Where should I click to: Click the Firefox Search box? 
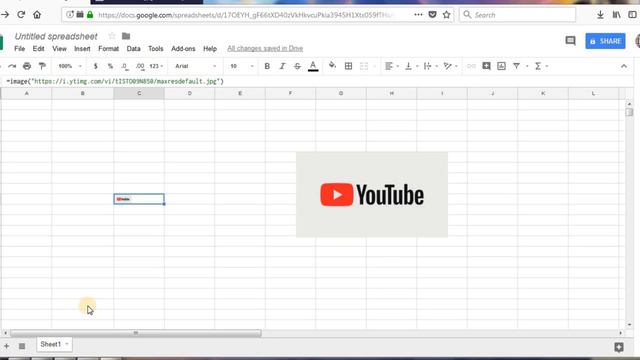tap(518, 15)
